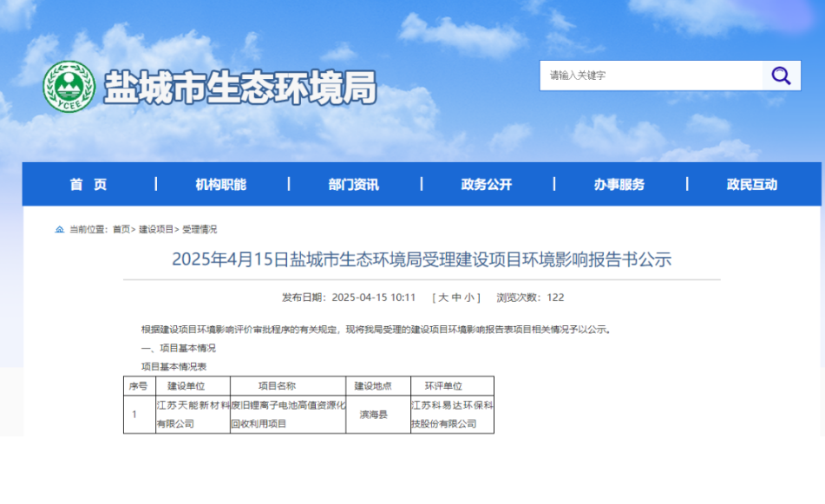Viewport: 825px width, 504px height.
Task: Set font size to 大
Action: (442, 298)
